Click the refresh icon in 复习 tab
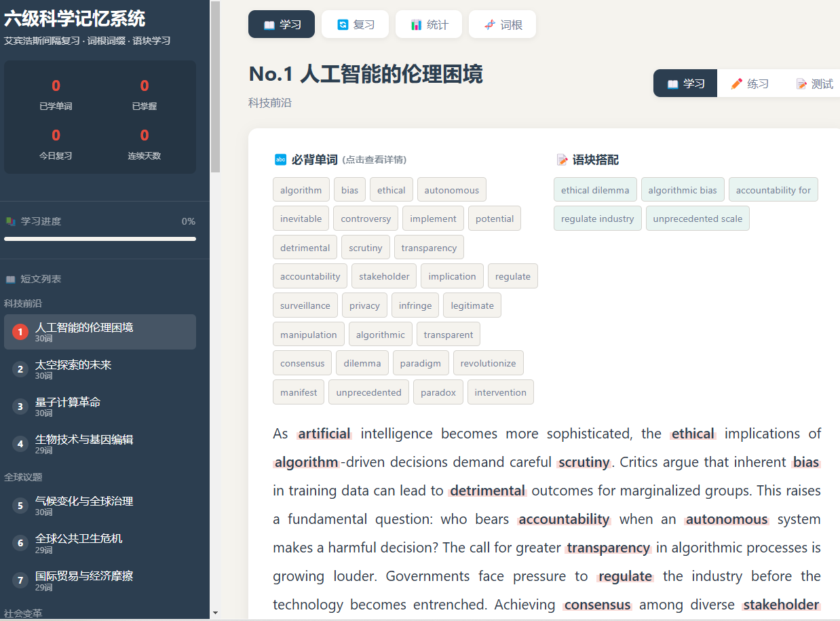The height and width of the screenshot is (621, 840). tap(343, 25)
